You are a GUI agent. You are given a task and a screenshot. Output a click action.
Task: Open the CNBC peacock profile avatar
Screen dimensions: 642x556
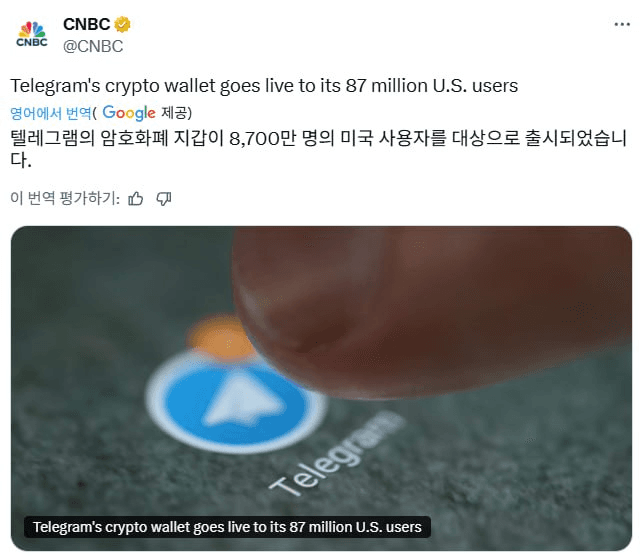pos(32,34)
